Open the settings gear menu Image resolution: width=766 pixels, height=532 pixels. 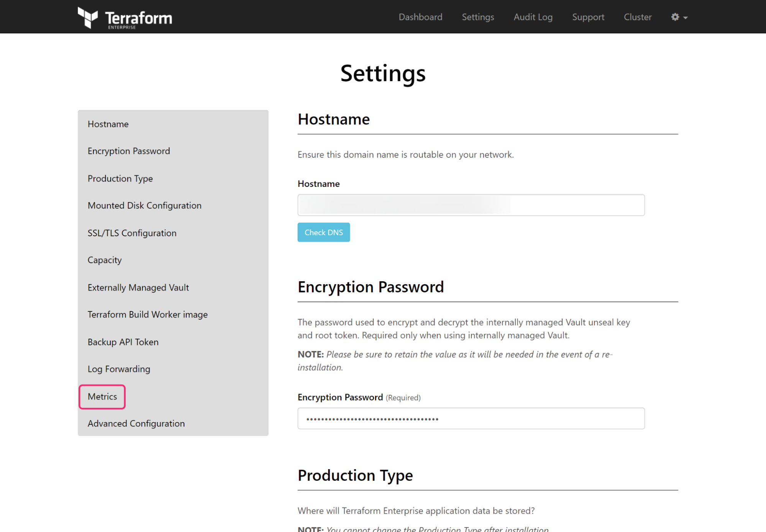click(675, 17)
